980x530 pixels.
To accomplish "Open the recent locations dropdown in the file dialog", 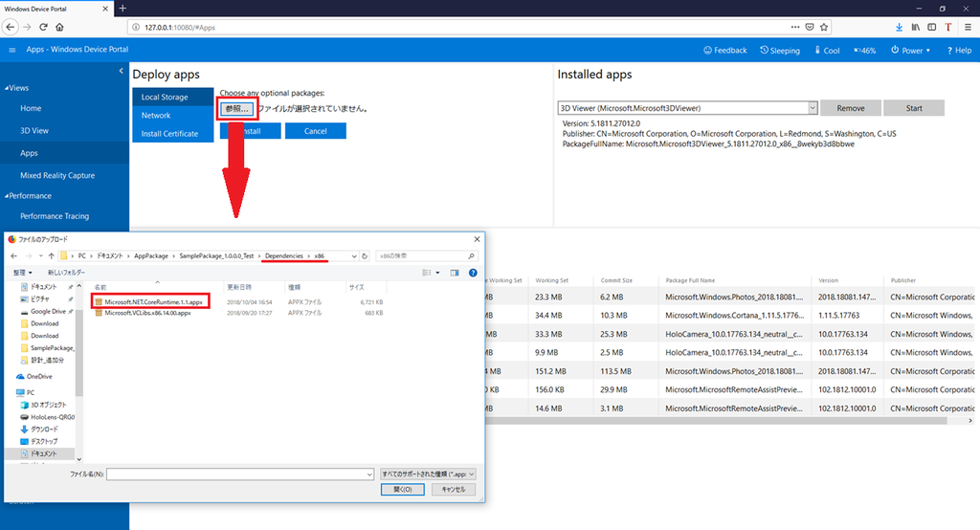I will pyautogui.click(x=40, y=255).
